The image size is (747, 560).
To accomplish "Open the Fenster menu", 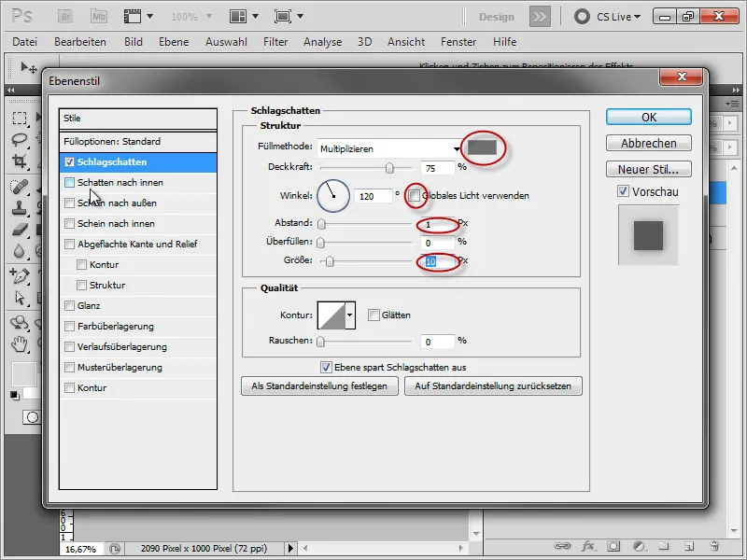I will pyautogui.click(x=458, y=42).
